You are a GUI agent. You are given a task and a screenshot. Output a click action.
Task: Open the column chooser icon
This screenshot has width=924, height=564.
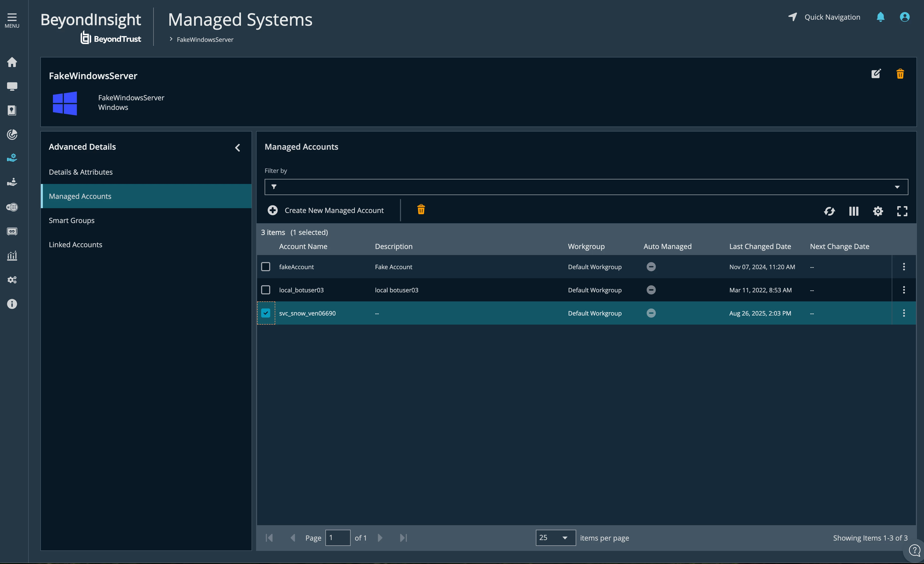click(x=853, y=211)
